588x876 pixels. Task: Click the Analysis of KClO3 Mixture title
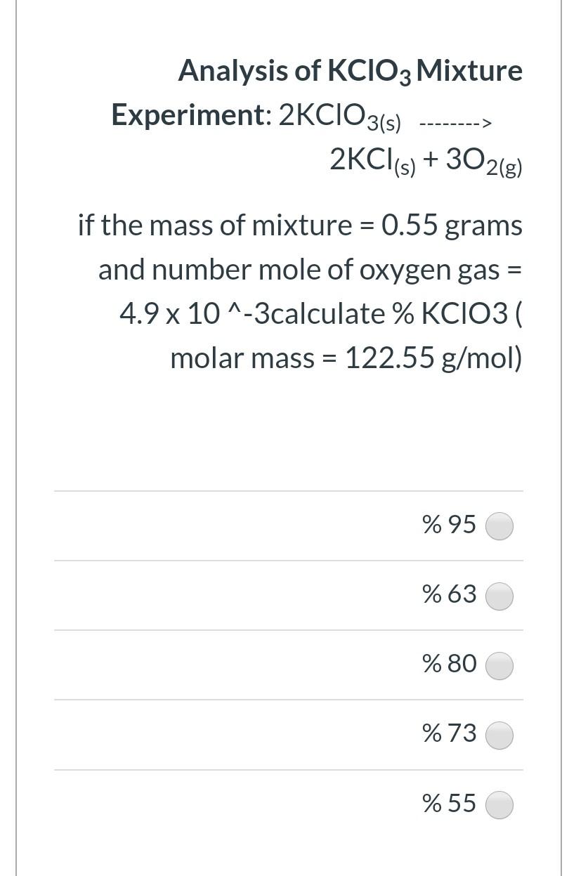coord(351,70)
